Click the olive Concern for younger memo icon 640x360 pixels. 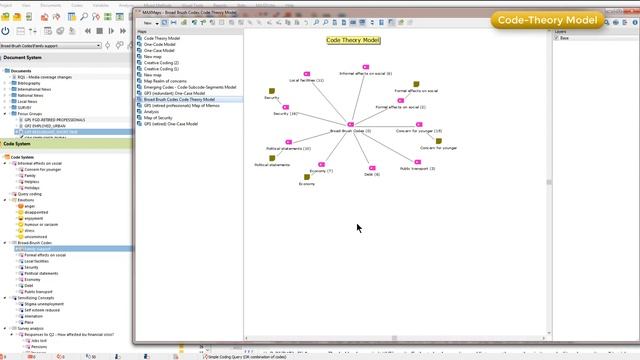click(x=439, y=141)
